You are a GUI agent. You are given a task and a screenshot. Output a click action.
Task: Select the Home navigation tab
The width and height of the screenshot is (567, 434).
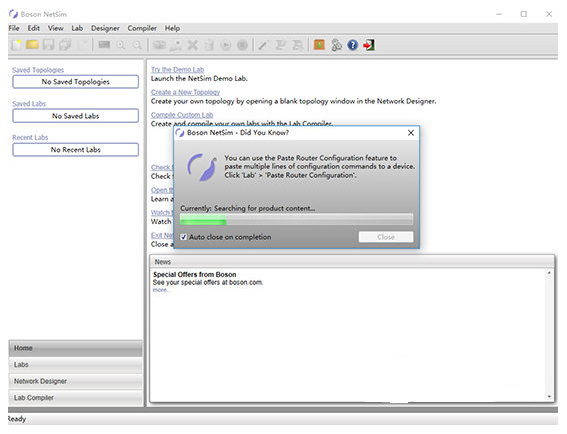click(76, 348)
